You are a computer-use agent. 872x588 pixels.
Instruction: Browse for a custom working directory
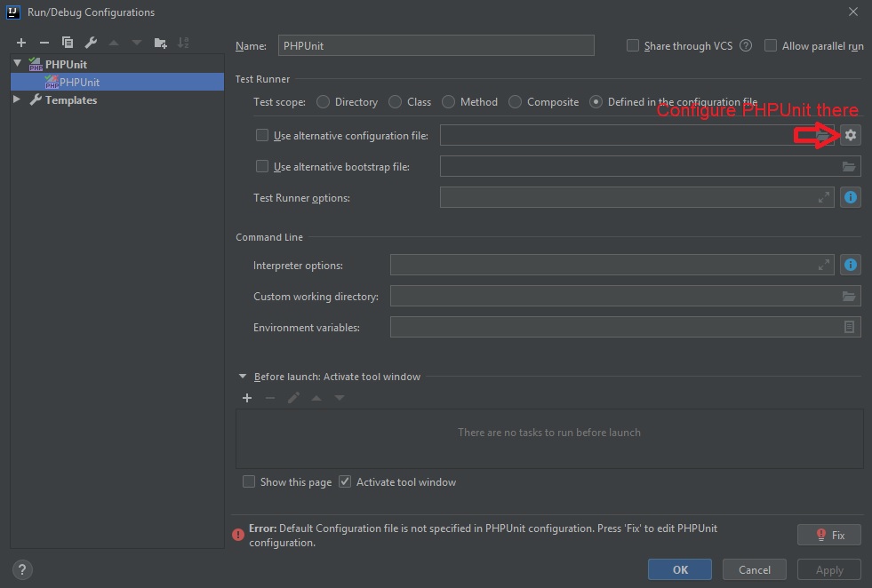(x=849, y=297)
